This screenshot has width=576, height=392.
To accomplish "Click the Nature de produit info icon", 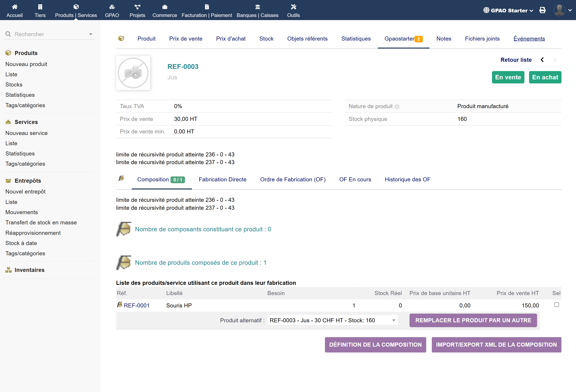I will coord(397,107).
